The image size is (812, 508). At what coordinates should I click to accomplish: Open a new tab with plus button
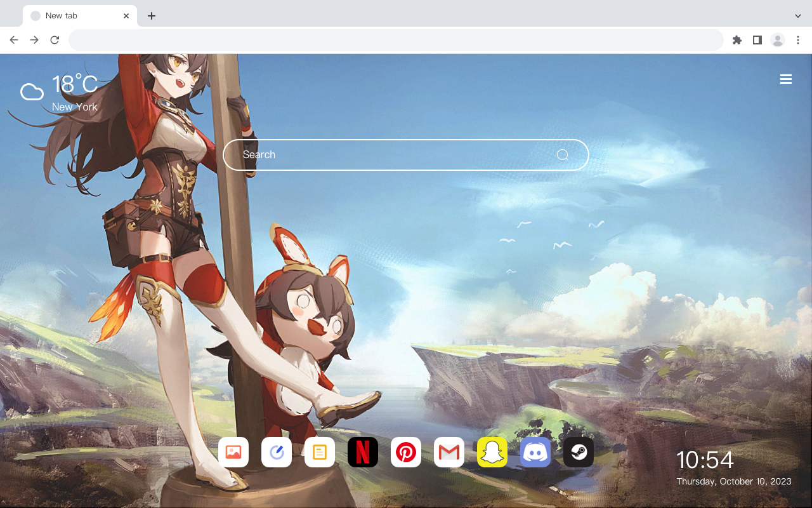(x=151, y=16)
